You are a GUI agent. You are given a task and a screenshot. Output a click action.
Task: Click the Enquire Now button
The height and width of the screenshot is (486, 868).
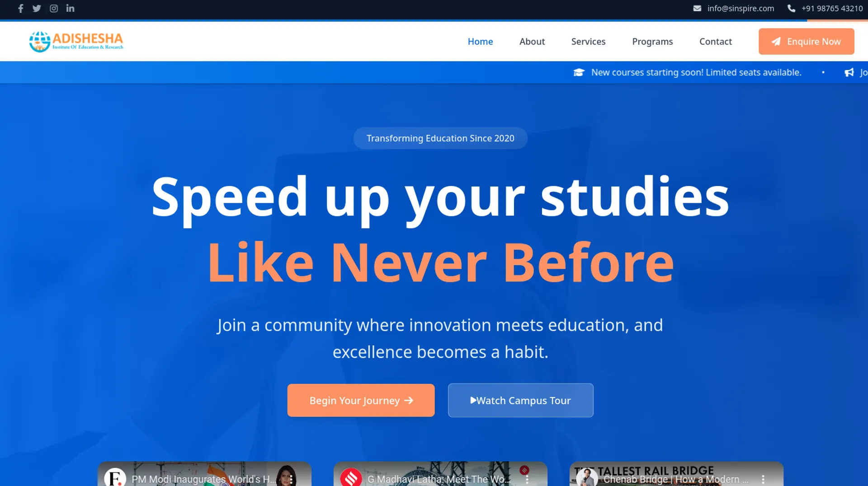(806, 42)
